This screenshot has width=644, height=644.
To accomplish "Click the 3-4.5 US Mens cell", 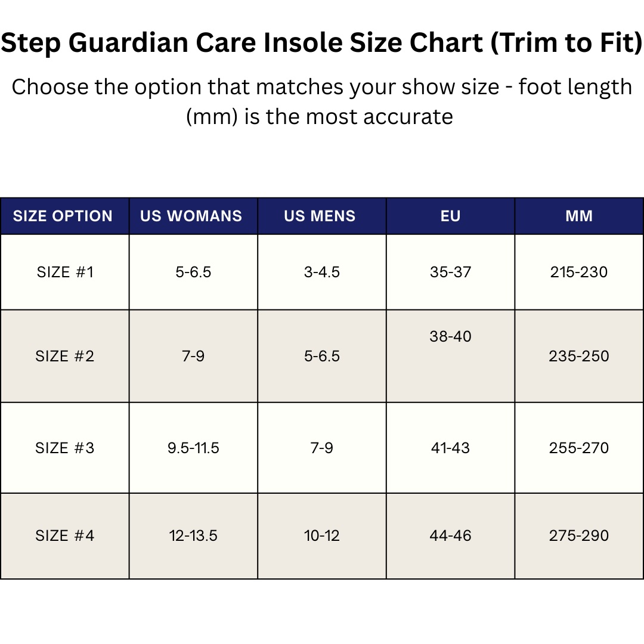I will (x=322, y=272).
